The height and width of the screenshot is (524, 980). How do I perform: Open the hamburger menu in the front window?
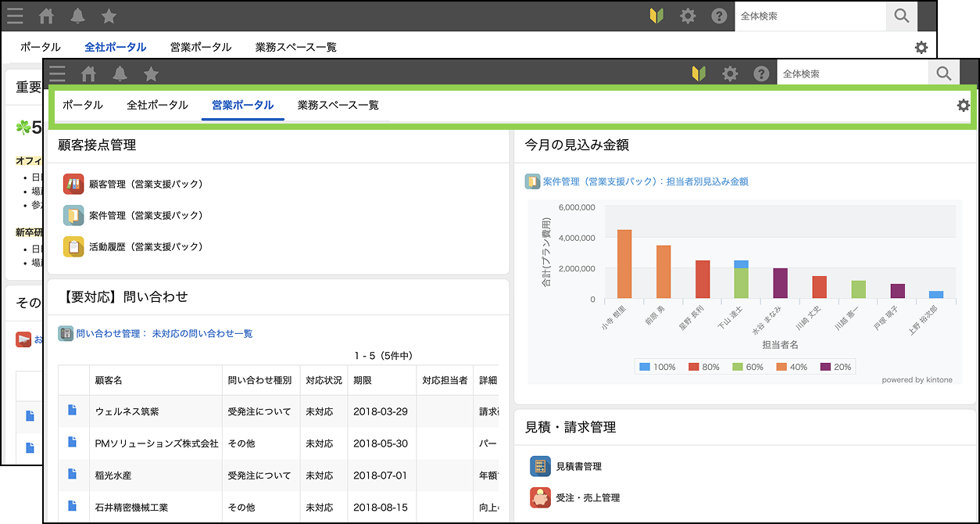pyautogui.click(x=57, y=74)
